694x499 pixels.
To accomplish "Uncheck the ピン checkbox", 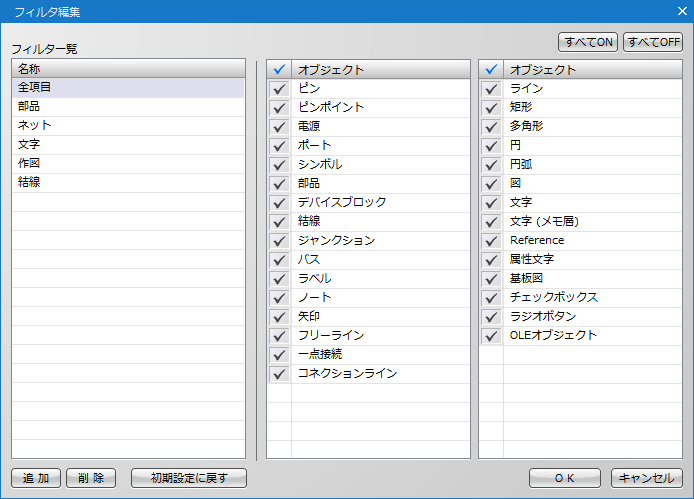I will (279, 89).
